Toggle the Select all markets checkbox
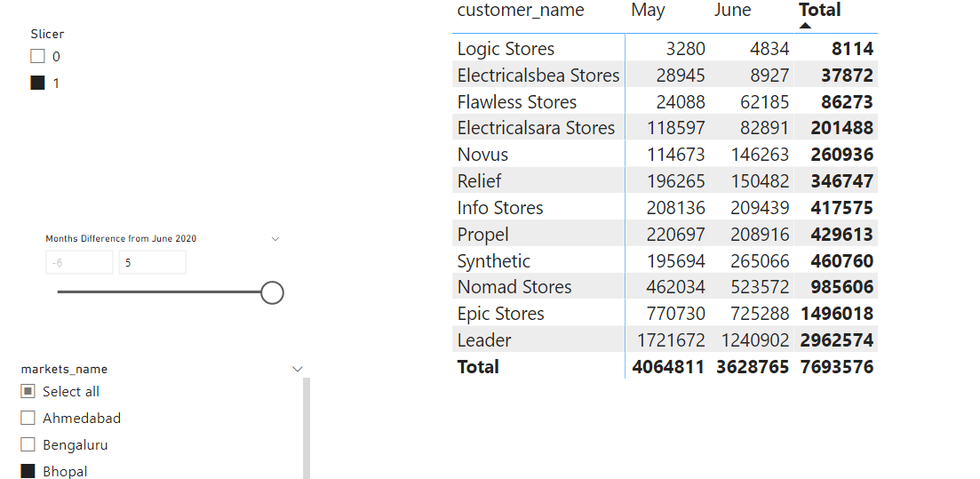This screenshot has height=479, width=980. click(x=28, y=392)
